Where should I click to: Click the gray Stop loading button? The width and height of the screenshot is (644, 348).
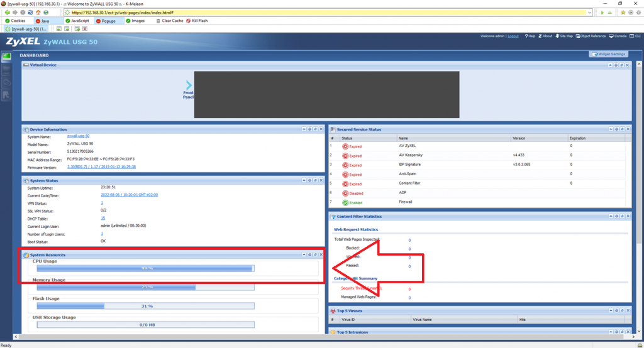[x=23, y=13]
